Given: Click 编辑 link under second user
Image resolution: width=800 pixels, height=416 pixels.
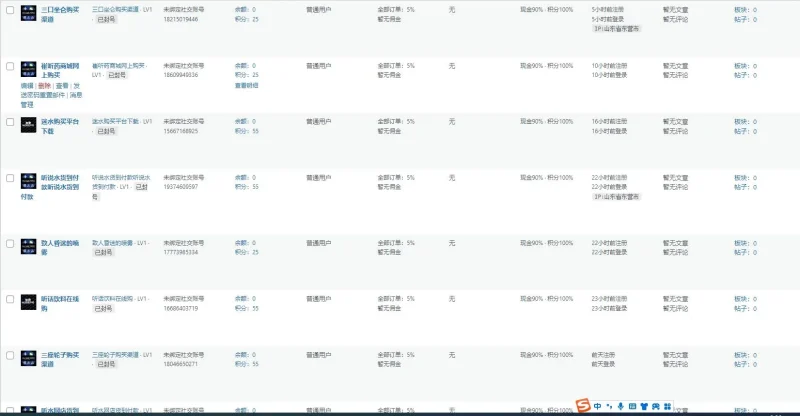Looking at the screenshot, I should 27,86.
